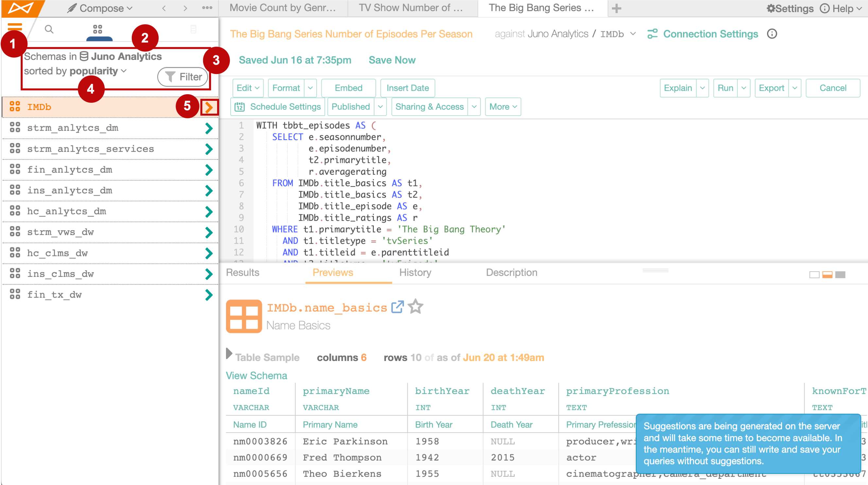Open the Help menu
The image size is (868, 485).
(x=841, y=8)
